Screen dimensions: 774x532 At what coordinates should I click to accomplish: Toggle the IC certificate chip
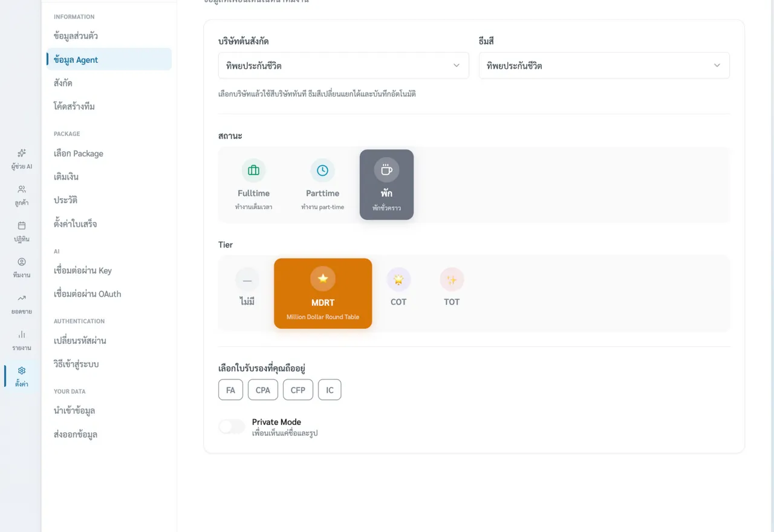330,390
